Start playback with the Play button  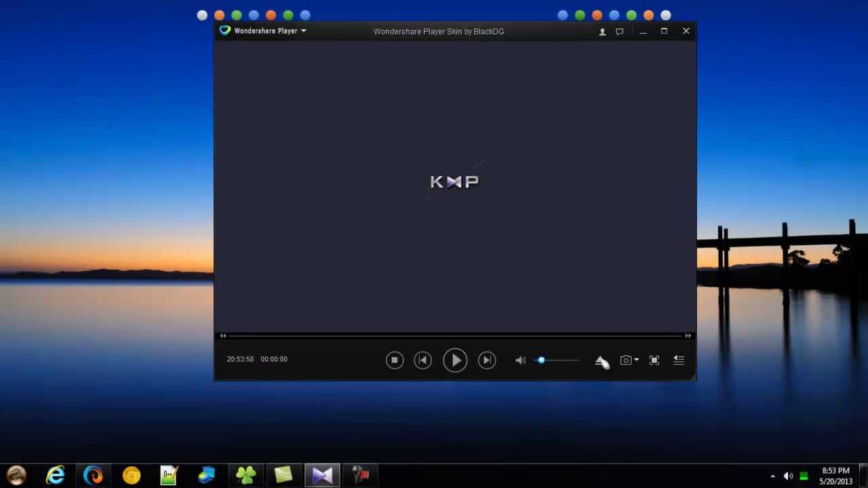pos(455,360)
